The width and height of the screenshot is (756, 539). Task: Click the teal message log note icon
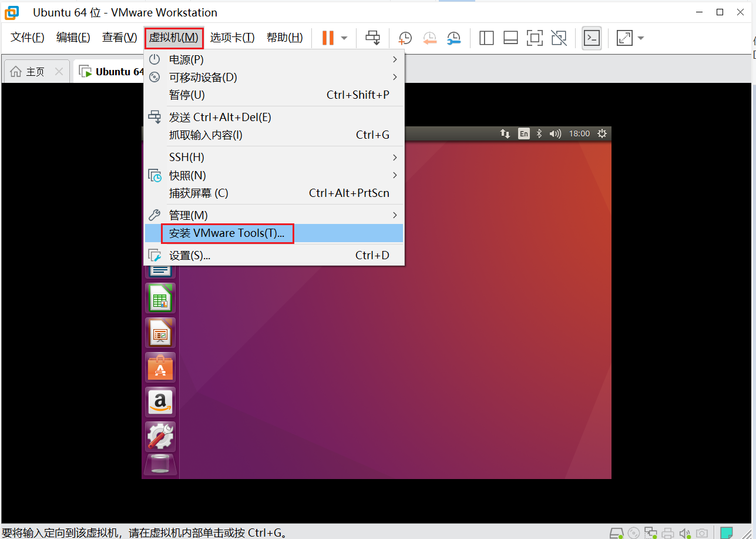coord(727,533)
